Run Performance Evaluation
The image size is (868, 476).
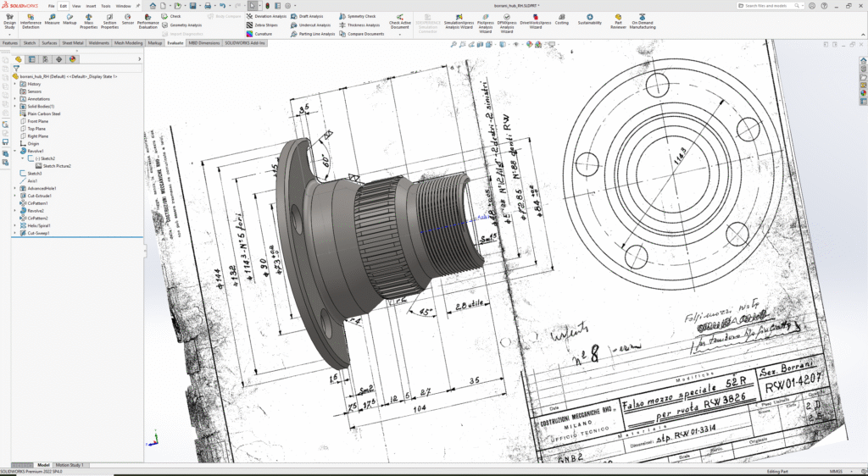(x=147, y=21)
